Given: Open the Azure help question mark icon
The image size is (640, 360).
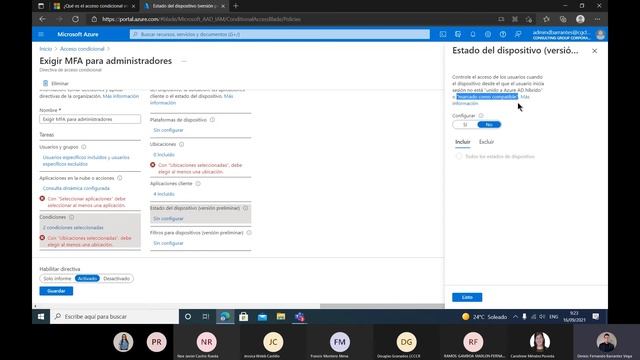Looking at the screenshot, I should click(503, 34).
